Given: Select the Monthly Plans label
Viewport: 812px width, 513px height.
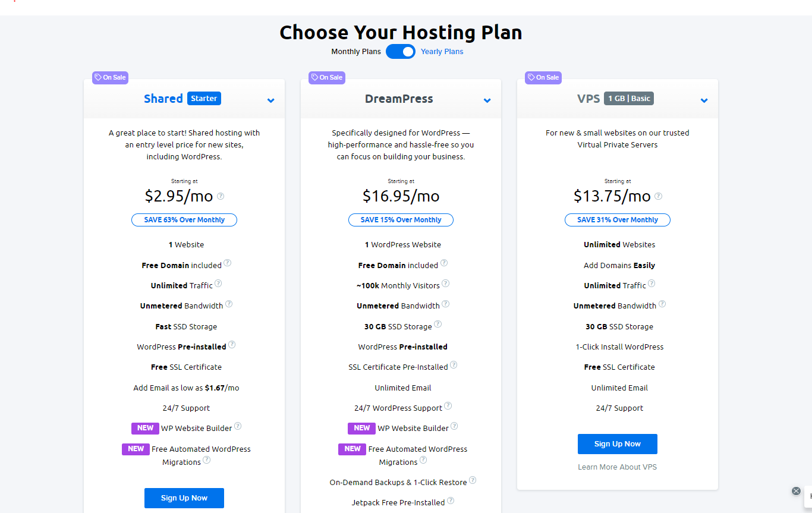Looking at the screenshot, I should [x=356, y=52].
